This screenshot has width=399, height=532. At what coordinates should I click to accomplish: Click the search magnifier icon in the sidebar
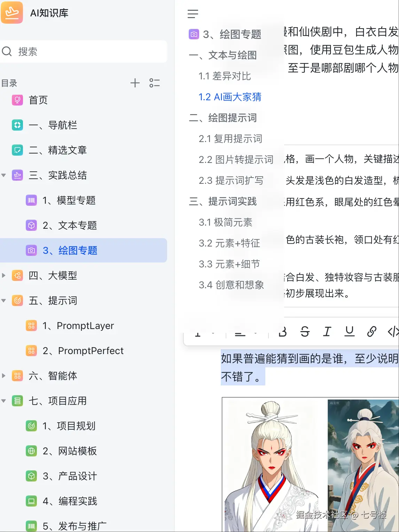7,52
